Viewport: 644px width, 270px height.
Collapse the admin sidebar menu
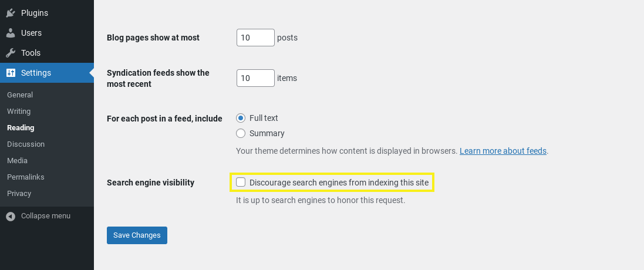tap(45, 216)
